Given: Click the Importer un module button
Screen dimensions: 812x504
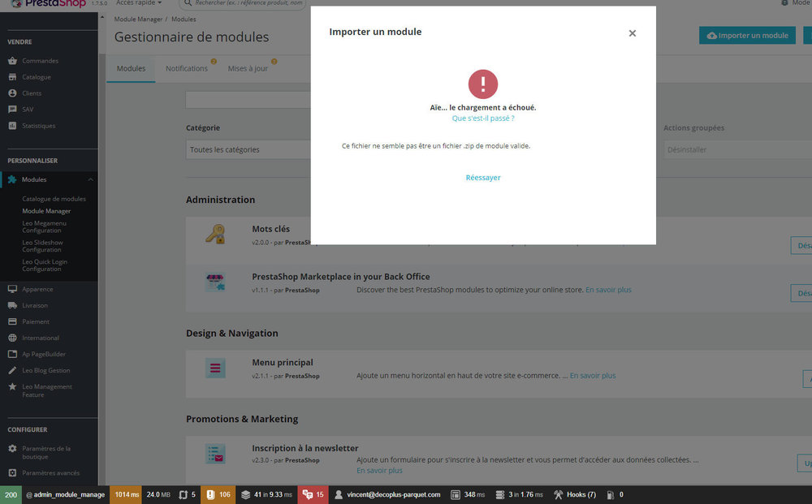Looking at the screenshot, I should pos(747,35).
